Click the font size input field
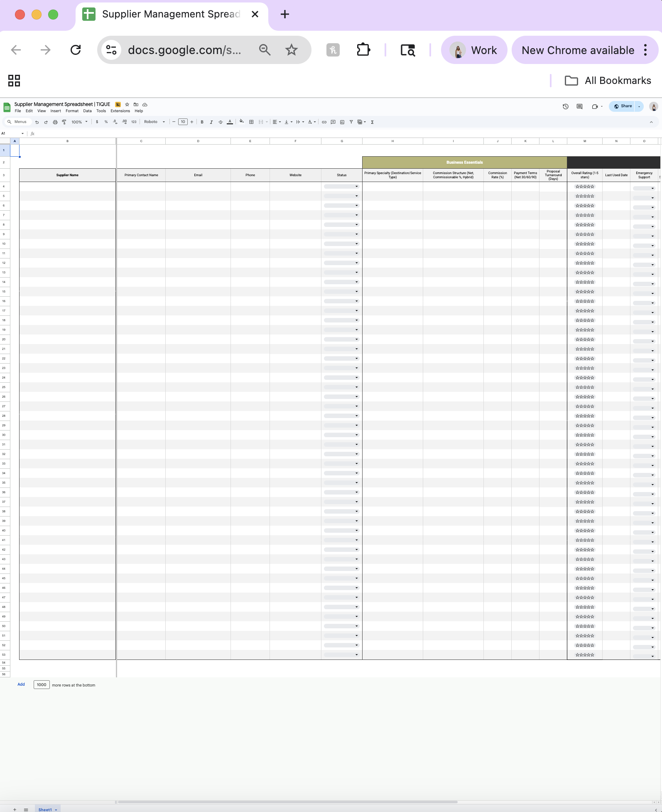 183,122
